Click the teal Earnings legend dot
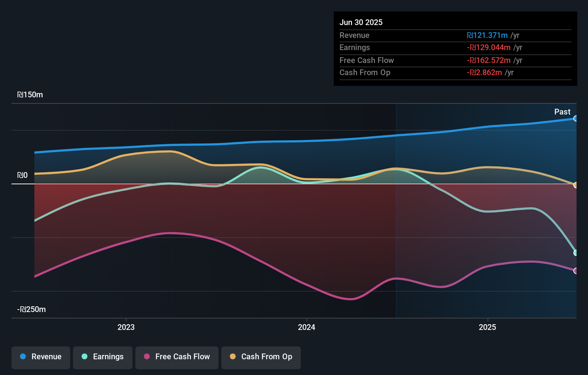 click(x=85, y=356)
